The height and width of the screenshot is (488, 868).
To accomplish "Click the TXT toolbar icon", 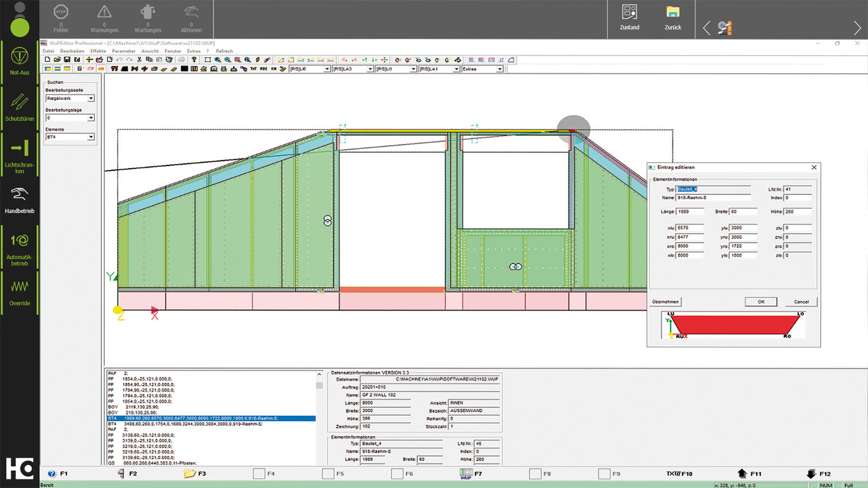I will [253, 69].
